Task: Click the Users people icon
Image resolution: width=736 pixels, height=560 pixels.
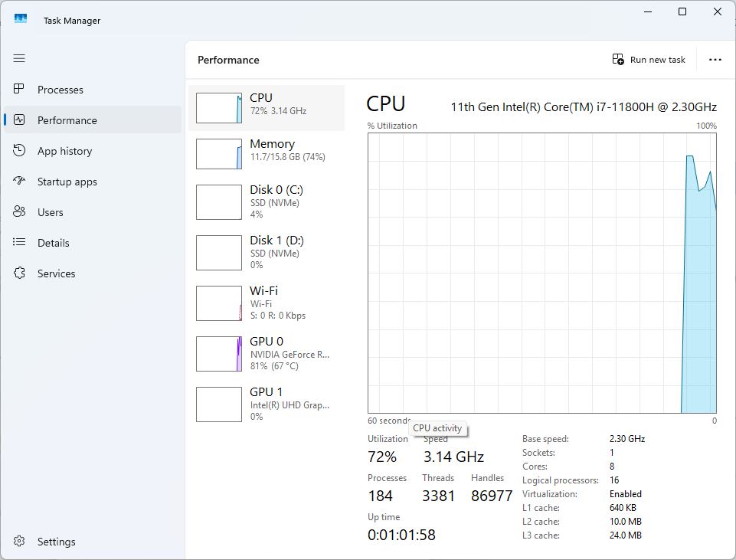Action: [x=19, y=211]
